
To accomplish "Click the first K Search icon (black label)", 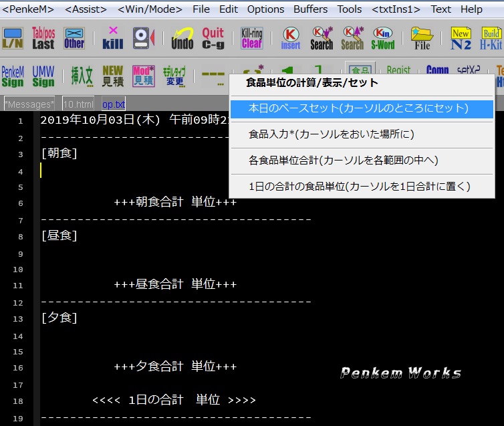I will (322, 38).
